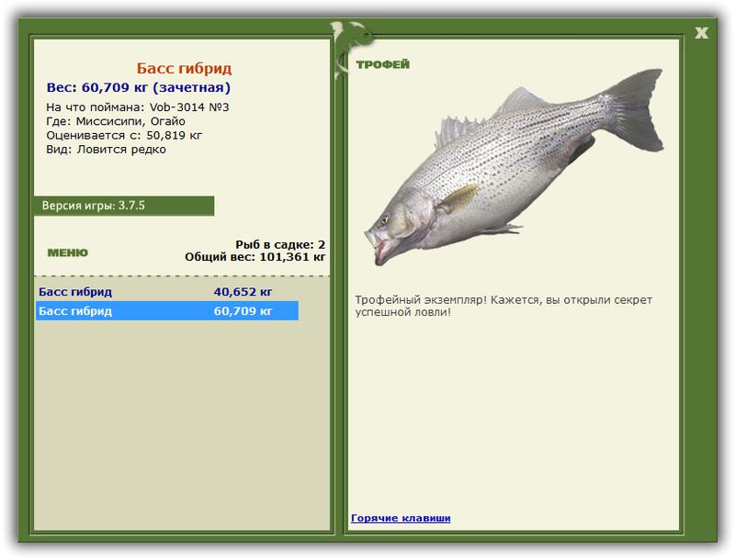Click the Рыб в садке: 2 counter

pyautogui.click(x=280, y=244)
